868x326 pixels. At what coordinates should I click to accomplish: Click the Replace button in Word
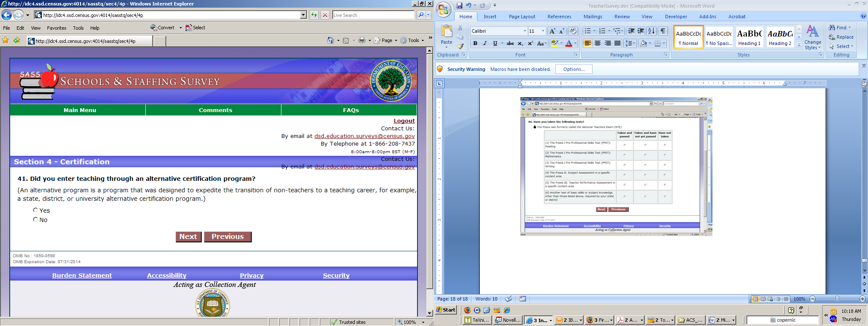coord(841,37)
